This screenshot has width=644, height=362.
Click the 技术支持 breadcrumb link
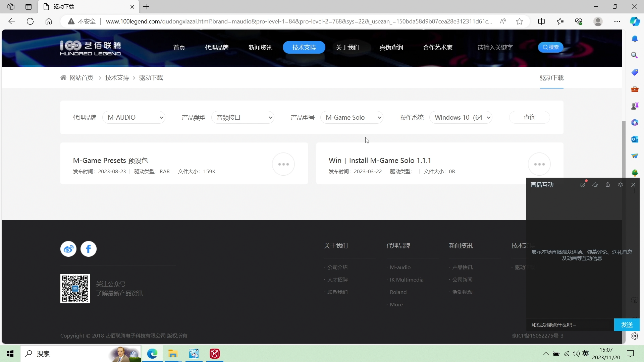(117, 78)
